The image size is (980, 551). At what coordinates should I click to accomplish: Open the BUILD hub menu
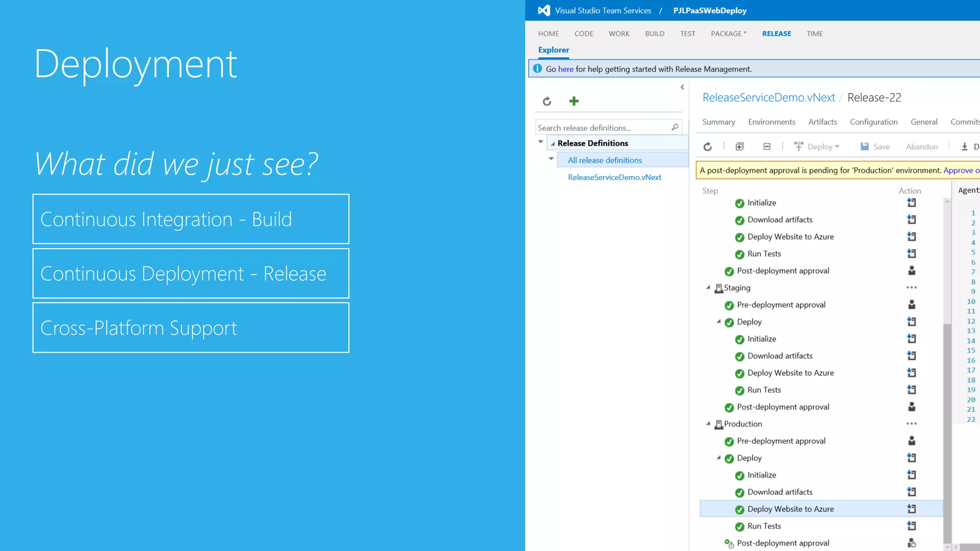point(654,33)
